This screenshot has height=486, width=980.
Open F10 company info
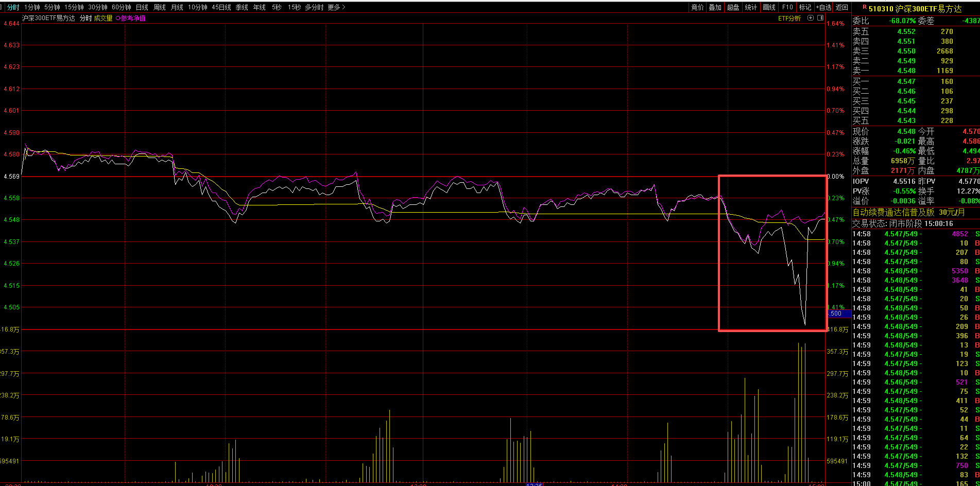point(787,7)
